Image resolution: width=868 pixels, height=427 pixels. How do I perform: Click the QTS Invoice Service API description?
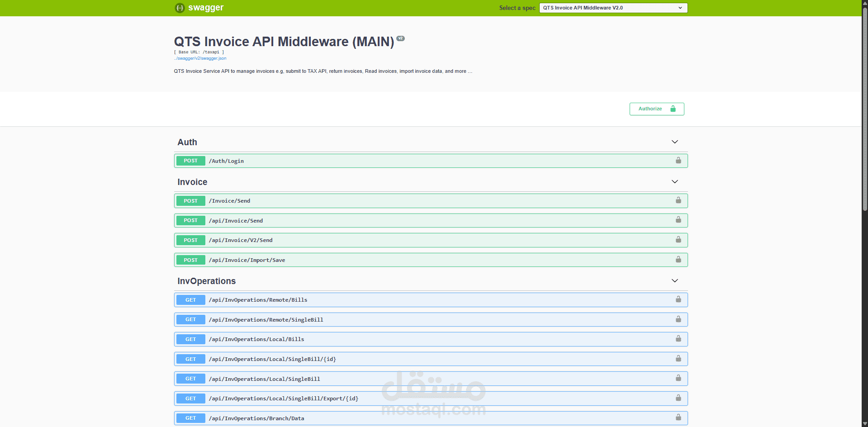coord(323,71)
